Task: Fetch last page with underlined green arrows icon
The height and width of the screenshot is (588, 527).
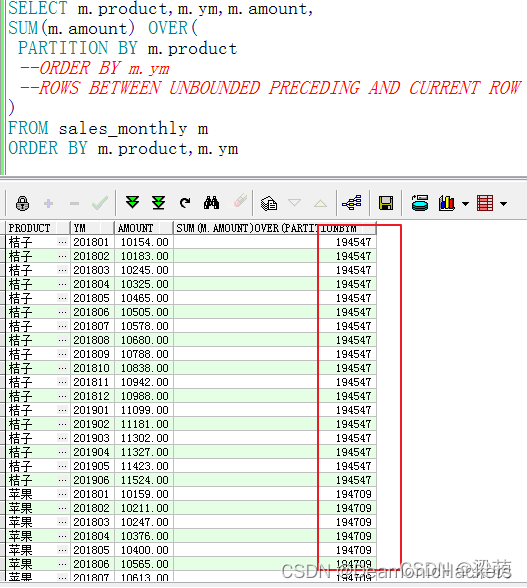Action: pos(158,202)
